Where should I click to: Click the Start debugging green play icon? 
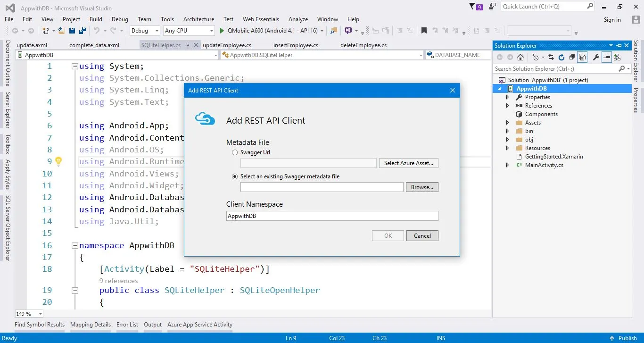point(222,31)
